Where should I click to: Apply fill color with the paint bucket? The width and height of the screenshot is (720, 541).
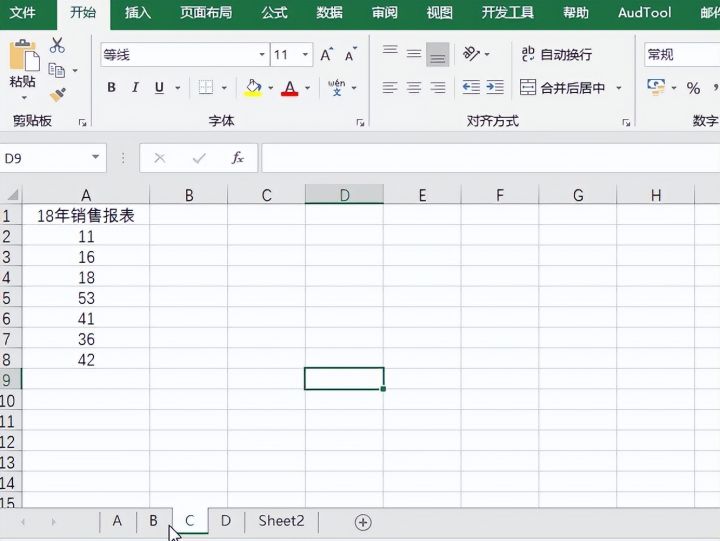[x=253, y=87]
